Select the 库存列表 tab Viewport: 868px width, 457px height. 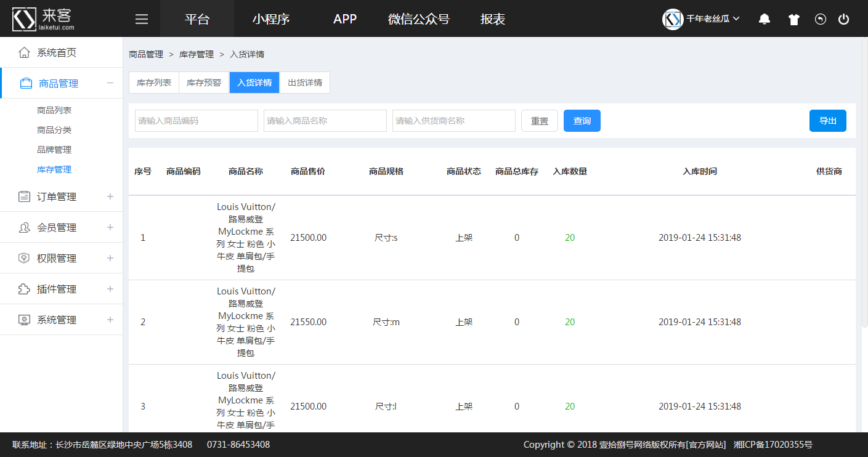pyautogui.click(x=154, y=83)
